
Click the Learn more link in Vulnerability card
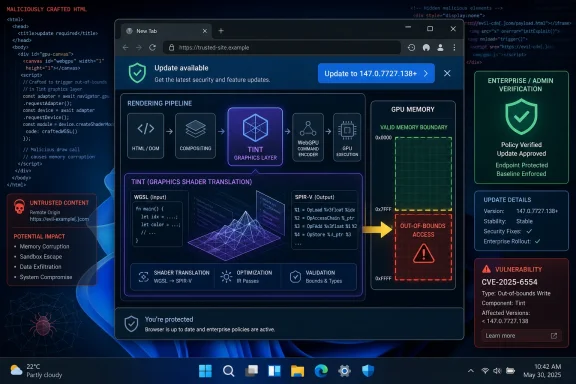[521, 335]
